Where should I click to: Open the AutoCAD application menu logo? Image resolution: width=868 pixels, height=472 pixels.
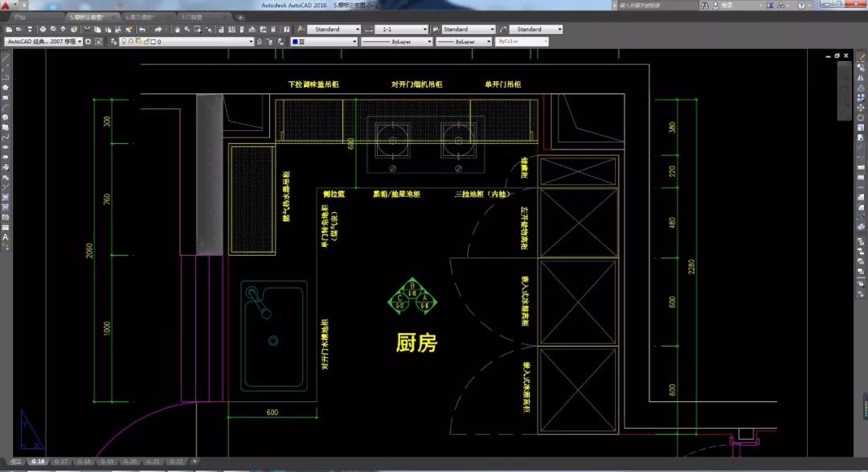[x=6, y=5]
